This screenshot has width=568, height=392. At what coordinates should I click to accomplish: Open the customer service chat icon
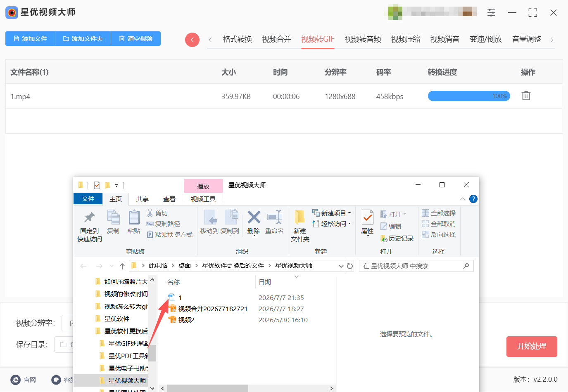coord(56,380)
